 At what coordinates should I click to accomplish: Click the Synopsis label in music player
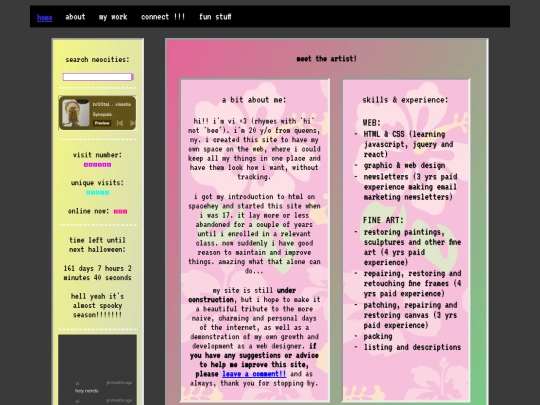102,114
